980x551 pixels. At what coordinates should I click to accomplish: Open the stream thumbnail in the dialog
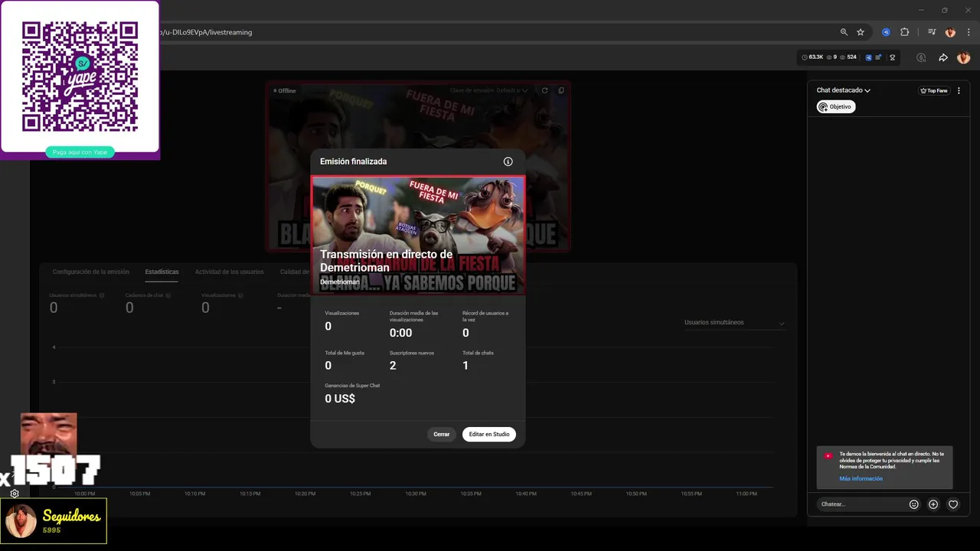point(418,236)
